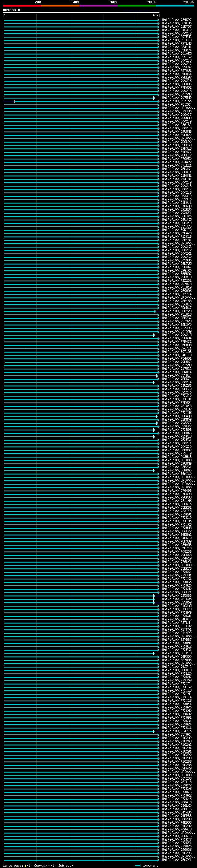Viewport: 197px width, 868px height.
Task: Open hit UniRef100_A9PGU4
Action: coord(176,338)
